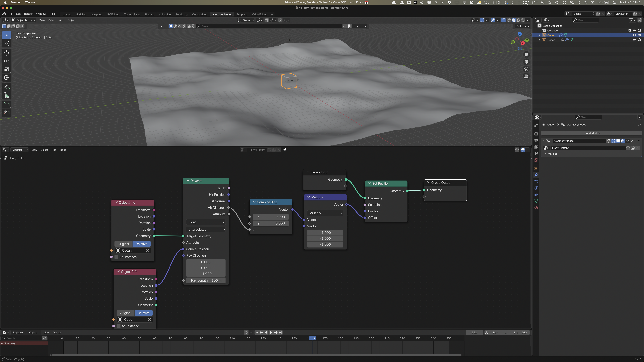Collapse the Raycast node
644x362 pixels.
(188, 181)
